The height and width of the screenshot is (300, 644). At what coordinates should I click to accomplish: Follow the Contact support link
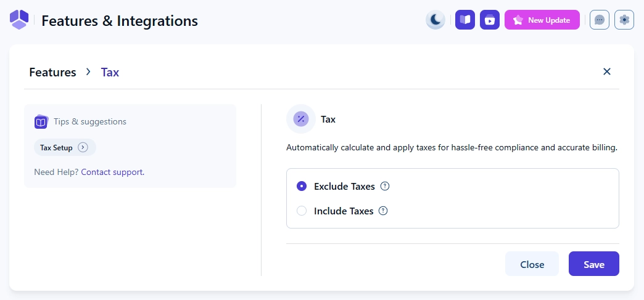pos(112,172)
